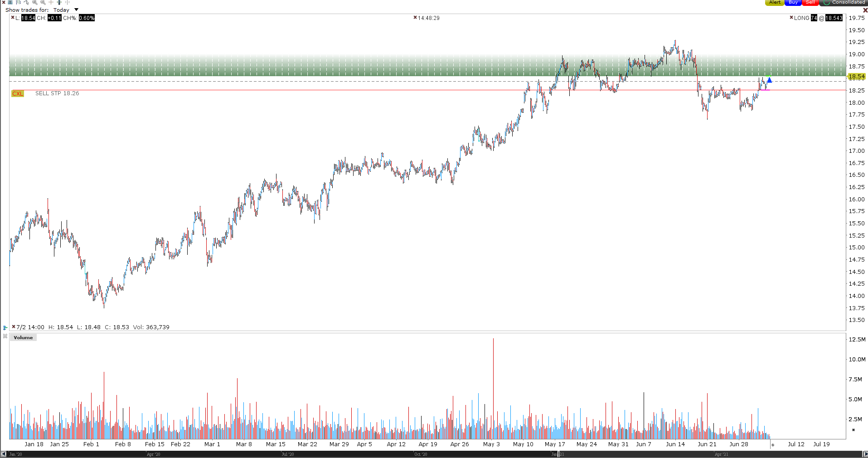Close the 14:48:29 time label

coord(415,18)
